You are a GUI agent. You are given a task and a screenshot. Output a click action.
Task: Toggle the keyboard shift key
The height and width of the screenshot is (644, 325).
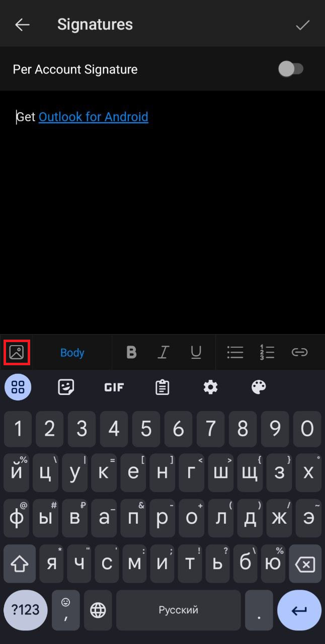(x=20, y=563)
